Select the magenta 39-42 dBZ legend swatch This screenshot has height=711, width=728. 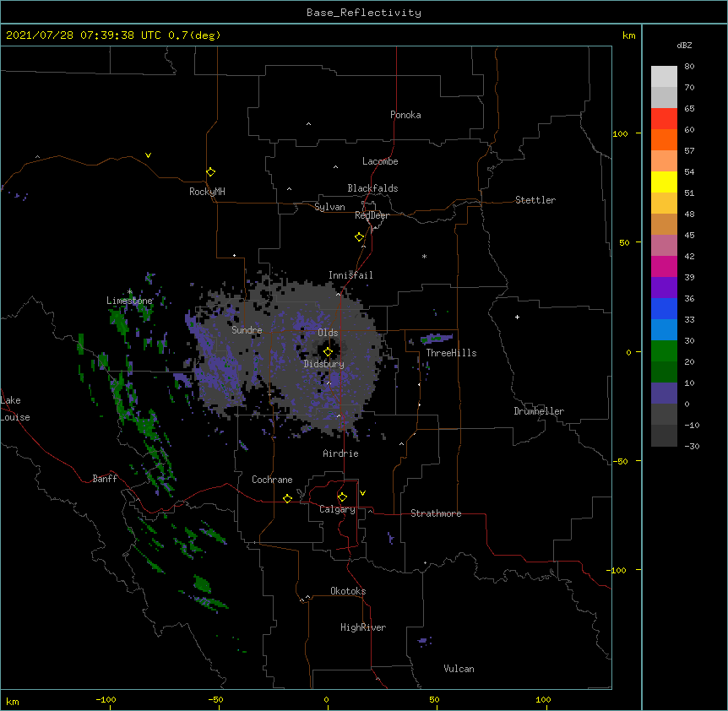tap(664, 266)
